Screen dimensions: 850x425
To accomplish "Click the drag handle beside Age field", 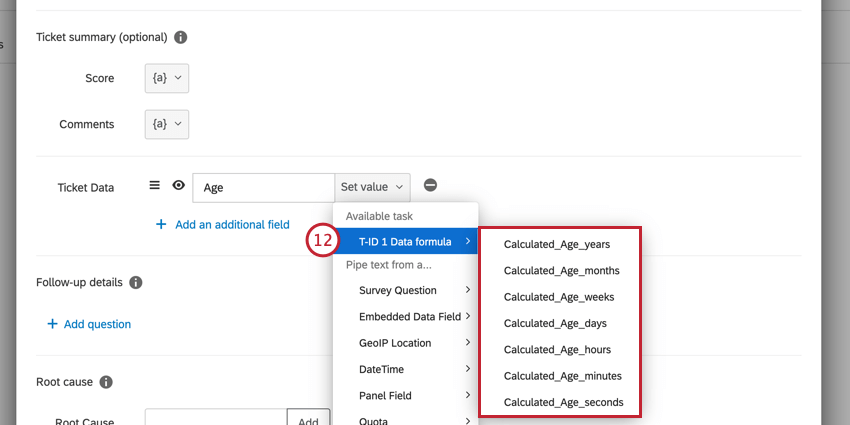I will [x=155, y=185].
